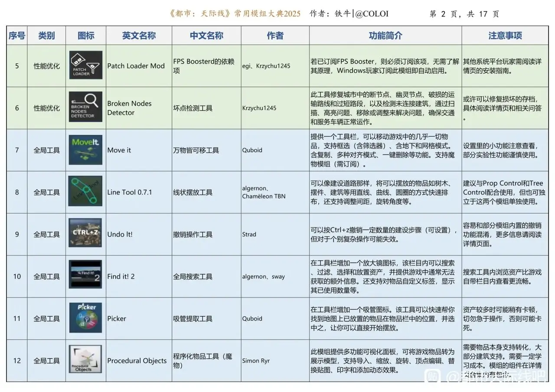
Task: Click the Procedural Objects icon
Action: 85,360
